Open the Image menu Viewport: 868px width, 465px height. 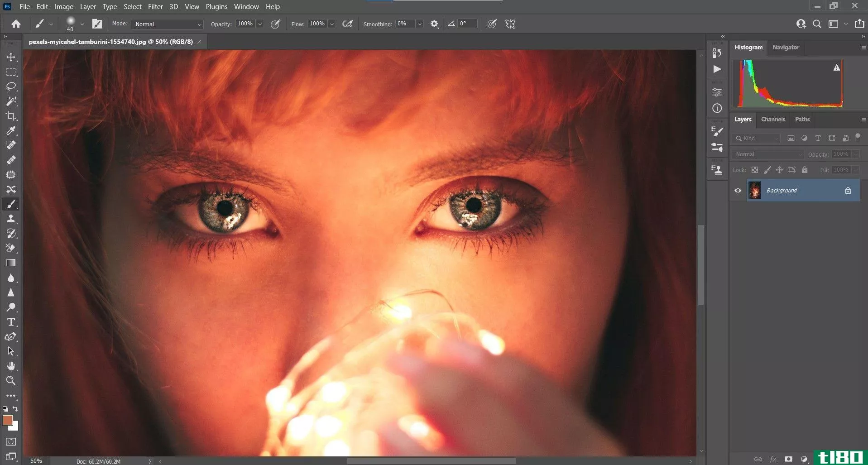pos(64,6)
